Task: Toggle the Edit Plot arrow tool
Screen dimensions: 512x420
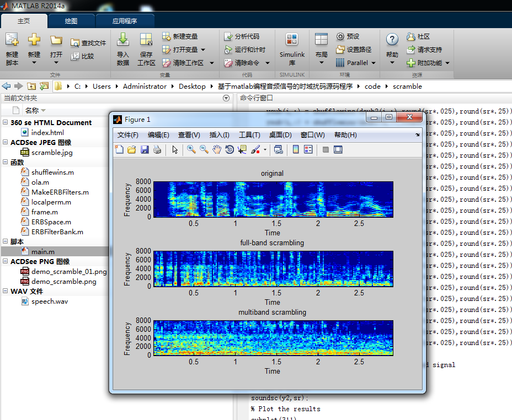Action: tap(175, 150)
